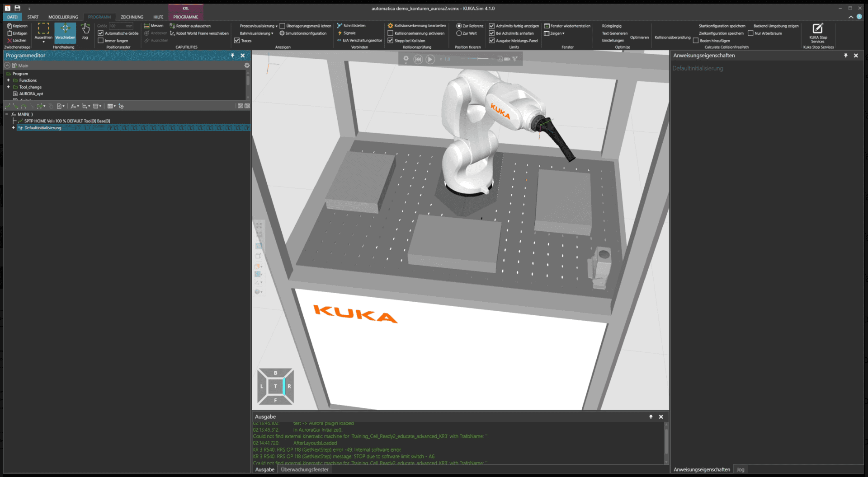Expand the Defaultinitialisierung statement

coord(13,128)
